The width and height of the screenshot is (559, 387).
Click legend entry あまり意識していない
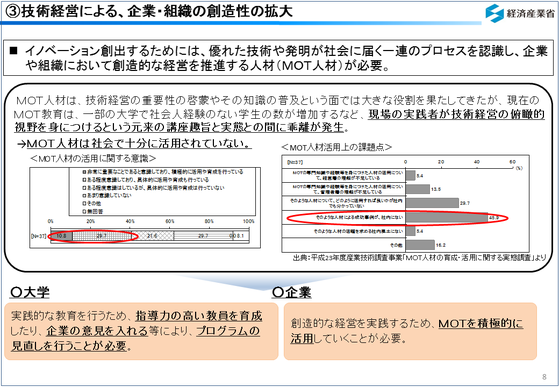(107, 195)
